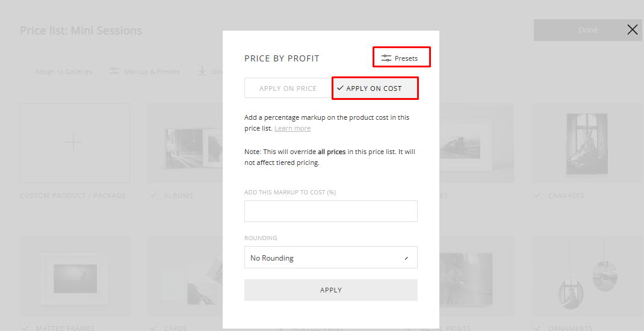Toggle the Albums checkbox
This screenshot has width=644, height=331.
tap(153, 196)
